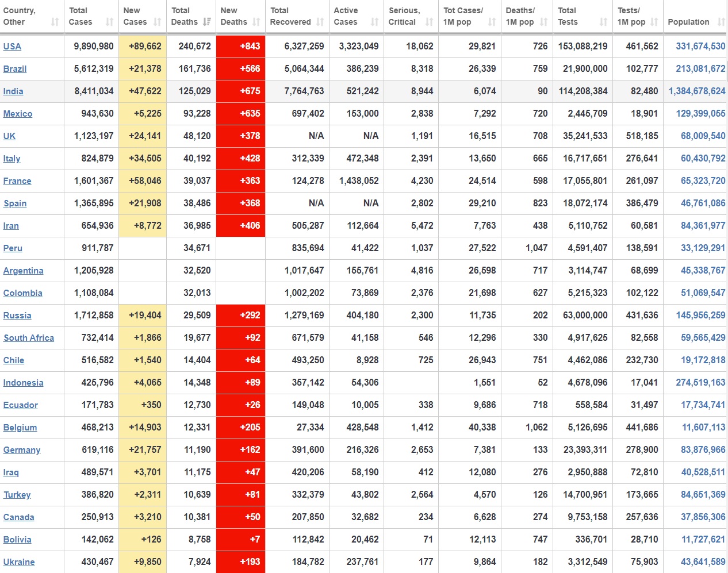
Task: Open the Indonesia country link
Action: (23, 383)
